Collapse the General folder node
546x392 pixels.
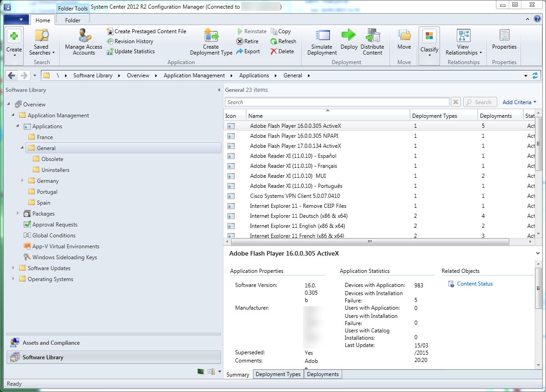click(22, 148)
